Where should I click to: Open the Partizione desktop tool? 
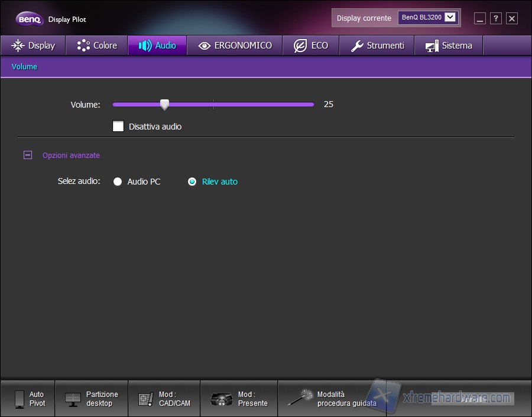73,399
